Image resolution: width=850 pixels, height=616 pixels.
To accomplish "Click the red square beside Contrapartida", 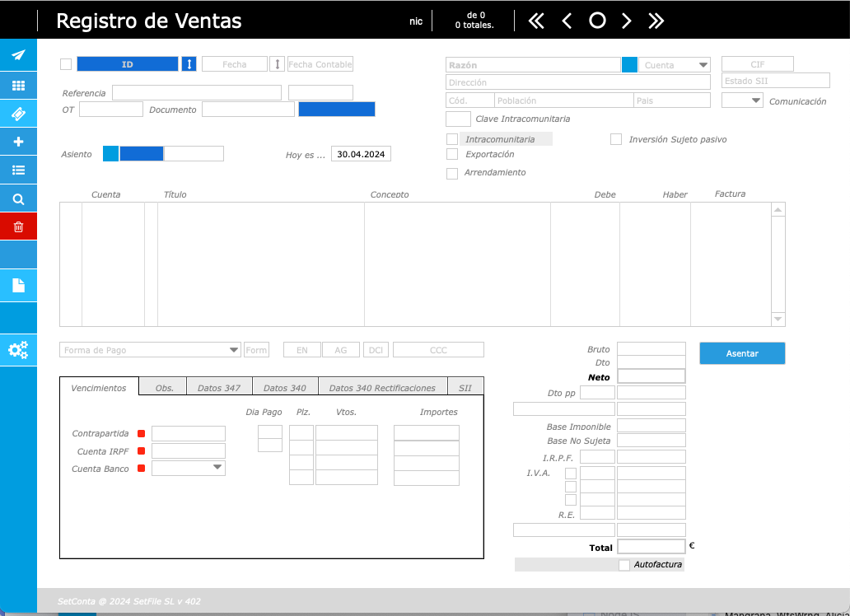I will point(142,433).
